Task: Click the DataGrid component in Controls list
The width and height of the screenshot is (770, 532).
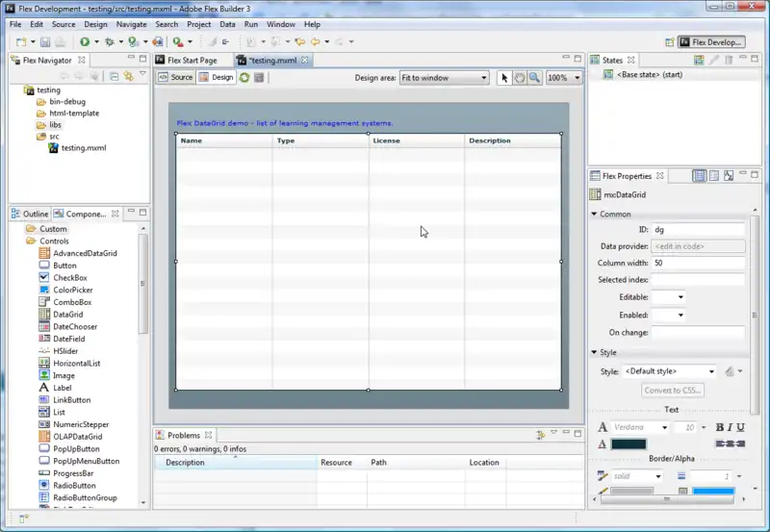Action: (67, 315)
